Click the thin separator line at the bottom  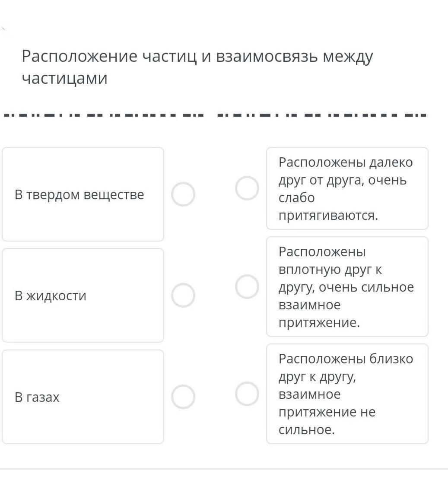224,469
